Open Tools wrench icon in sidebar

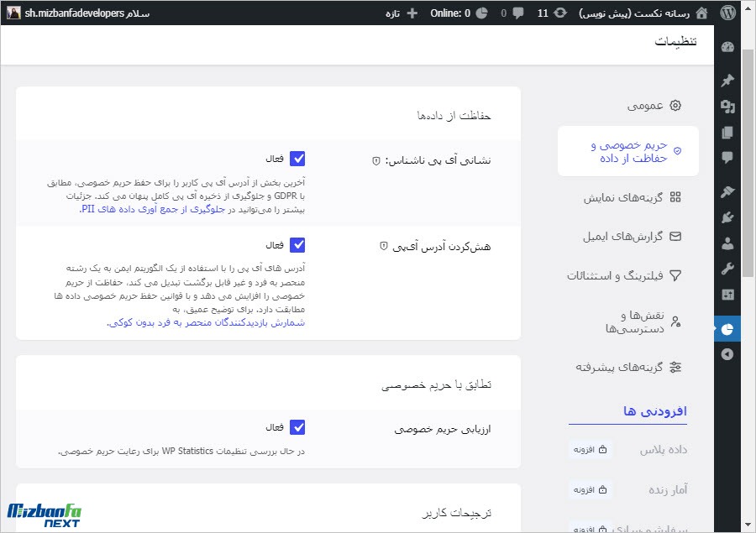727,269
